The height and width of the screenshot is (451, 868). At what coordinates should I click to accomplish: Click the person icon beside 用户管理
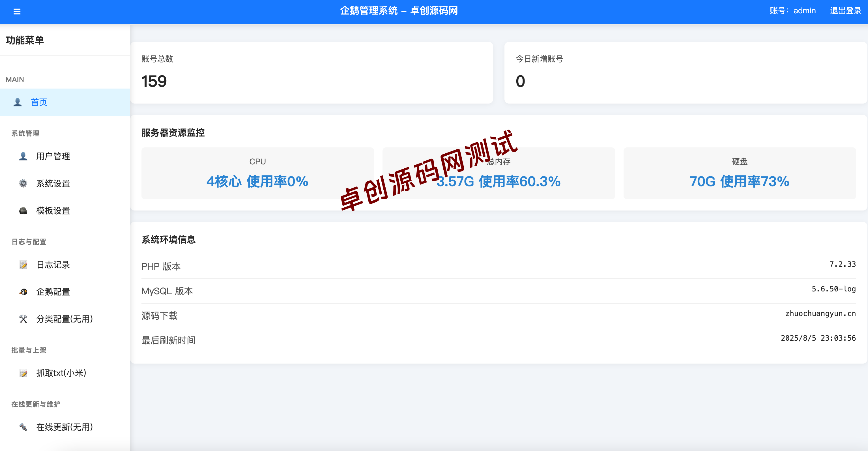23,156
